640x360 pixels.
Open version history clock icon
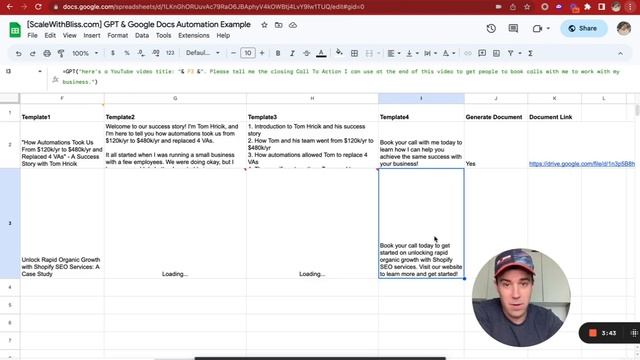(x=491, y=28)
